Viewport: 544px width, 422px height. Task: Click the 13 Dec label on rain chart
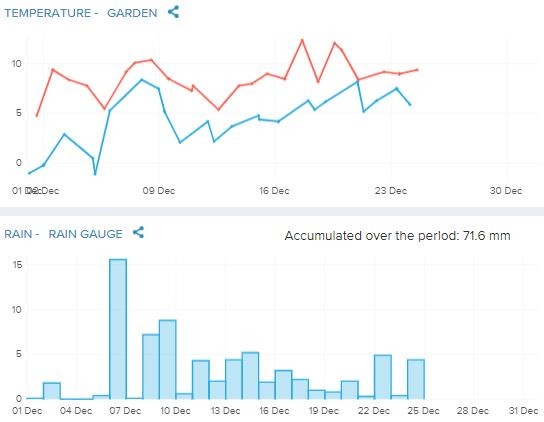pos(225,411)
